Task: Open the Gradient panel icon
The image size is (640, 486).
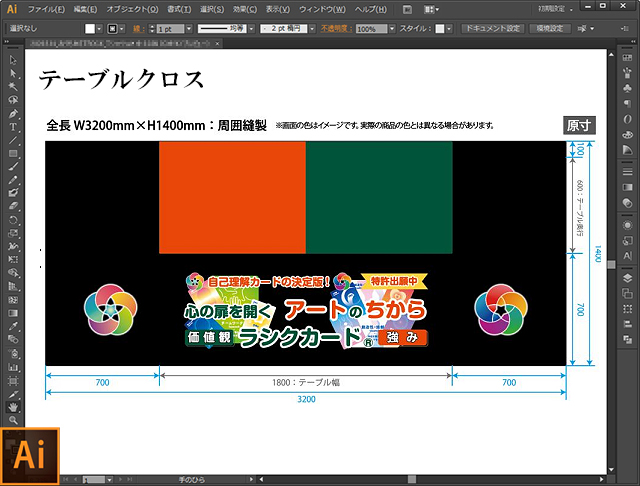Action: point(627,187)
